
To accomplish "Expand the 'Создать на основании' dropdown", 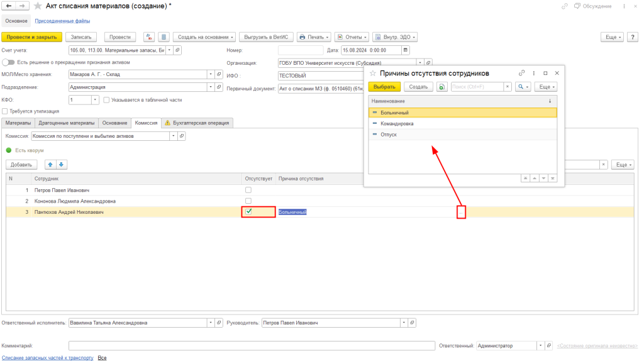I will click(x=204, y=37).
